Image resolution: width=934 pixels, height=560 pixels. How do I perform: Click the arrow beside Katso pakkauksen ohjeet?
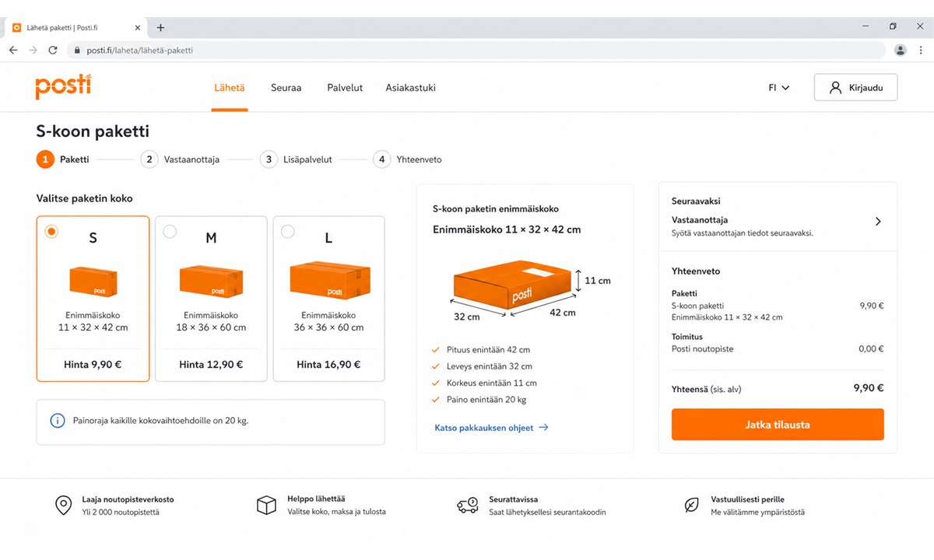(x=543, y=428)
